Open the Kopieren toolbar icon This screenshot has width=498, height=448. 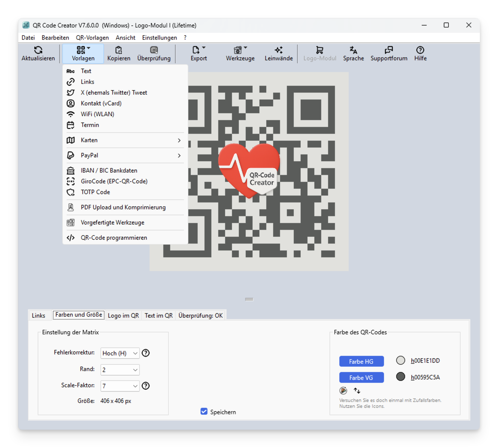coord(118,50)
